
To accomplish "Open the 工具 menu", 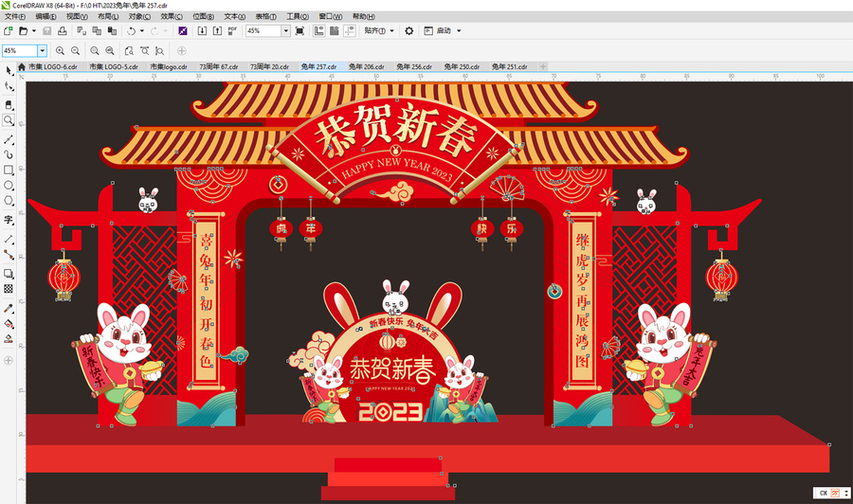I will point(298,16).
